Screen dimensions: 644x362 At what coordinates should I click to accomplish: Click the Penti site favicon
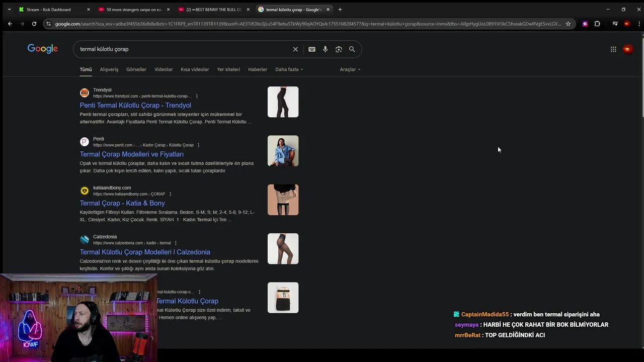[85, 142]
